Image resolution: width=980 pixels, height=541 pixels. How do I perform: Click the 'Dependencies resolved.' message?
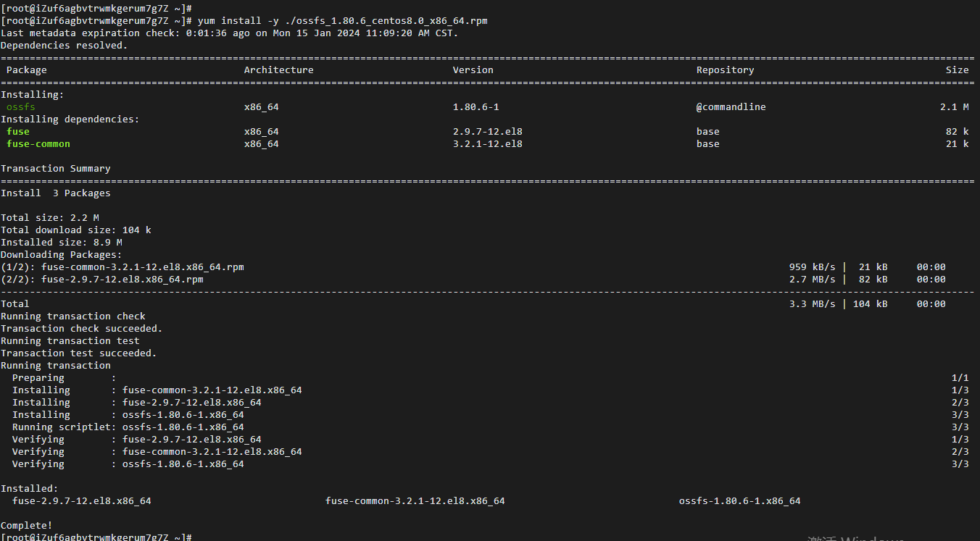pyautogui.click(x=65, y=45)
